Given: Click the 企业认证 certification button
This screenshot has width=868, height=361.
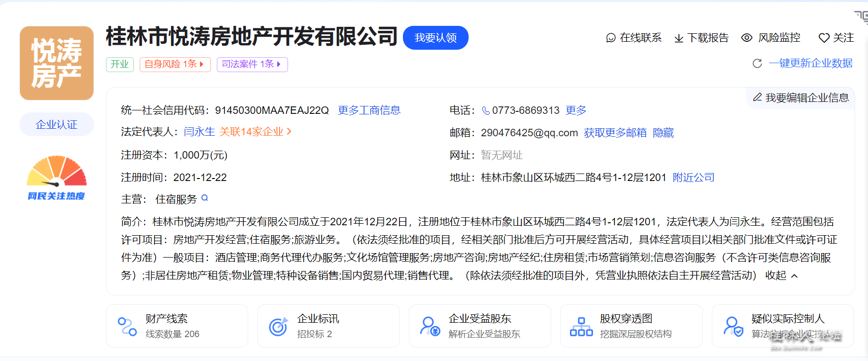Looking at the screenshot, I should point(57,124).
